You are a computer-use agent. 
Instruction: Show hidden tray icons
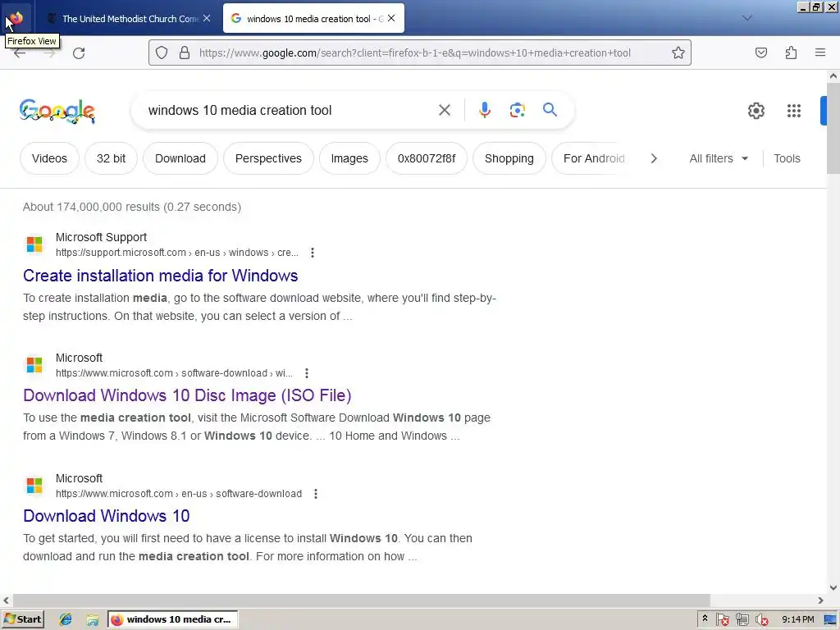pos(705,619)
